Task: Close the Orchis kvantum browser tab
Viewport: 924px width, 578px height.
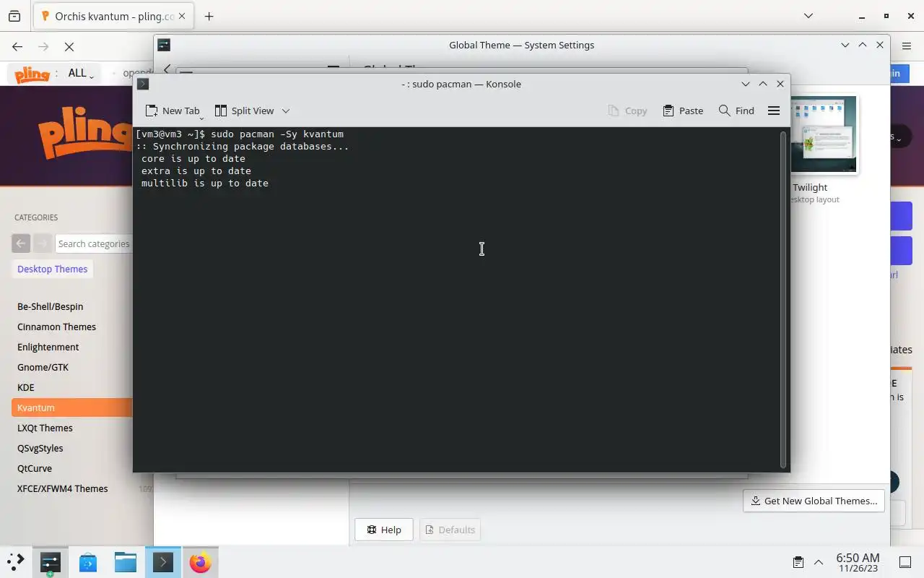Action: [181, 16]
